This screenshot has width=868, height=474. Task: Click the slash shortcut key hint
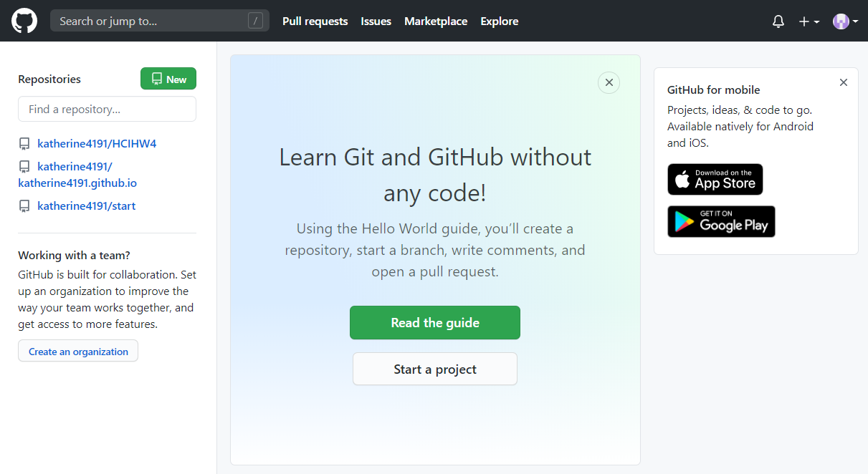pyautogui.click(x=256, y=21)
